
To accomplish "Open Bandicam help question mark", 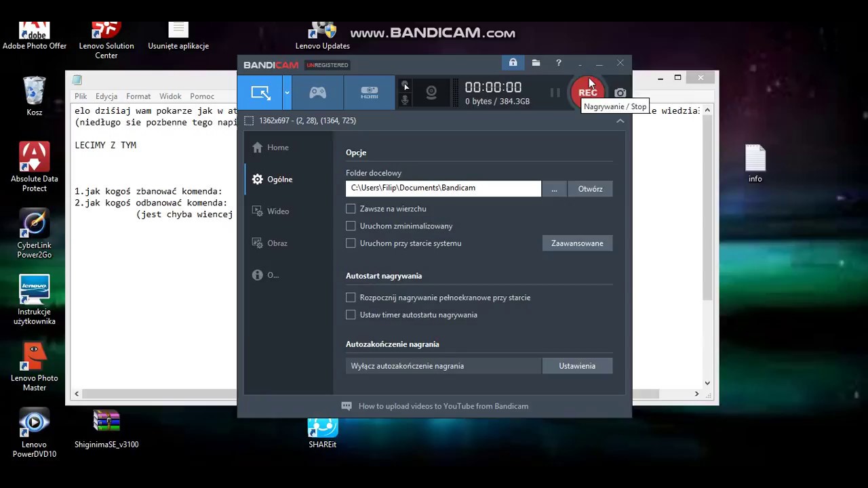I will click(x=558, y=63).
